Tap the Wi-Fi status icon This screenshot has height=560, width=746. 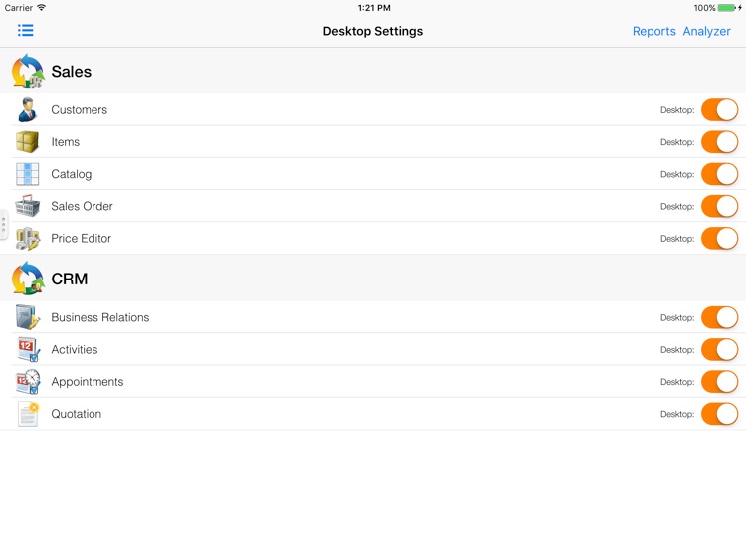tap(42, 7)
